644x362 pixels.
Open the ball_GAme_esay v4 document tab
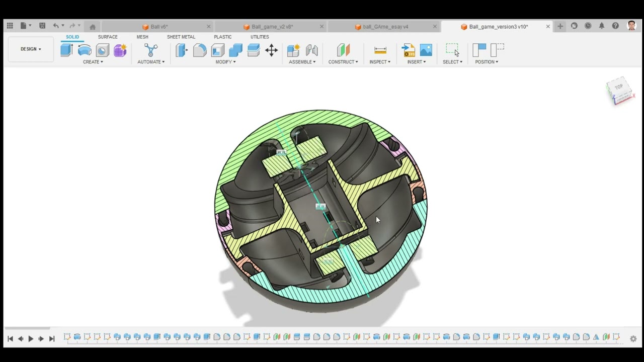(385, 27)
